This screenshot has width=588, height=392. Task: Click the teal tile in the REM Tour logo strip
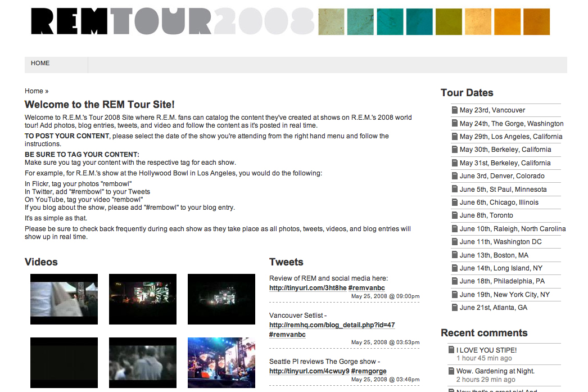click(390, 21)
